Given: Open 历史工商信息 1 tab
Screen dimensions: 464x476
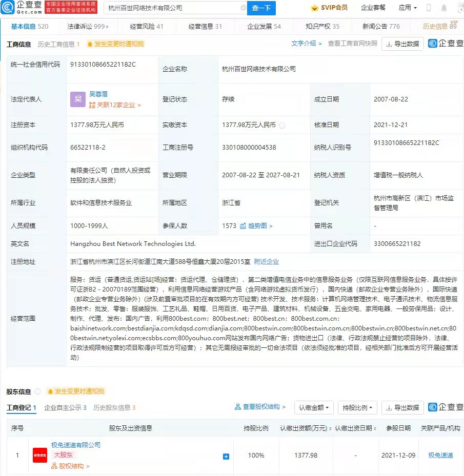Looking at the screenshot, I should point(58,45).
